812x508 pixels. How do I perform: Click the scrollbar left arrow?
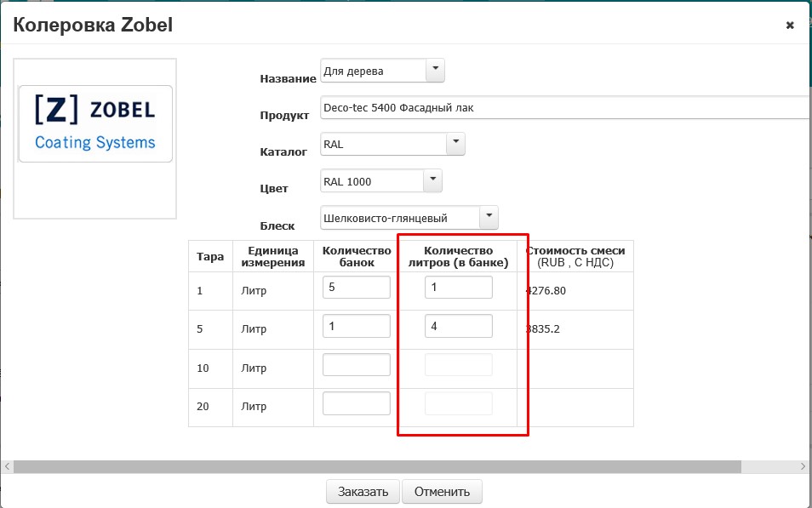pyautogui.click(x=8, y=466)
